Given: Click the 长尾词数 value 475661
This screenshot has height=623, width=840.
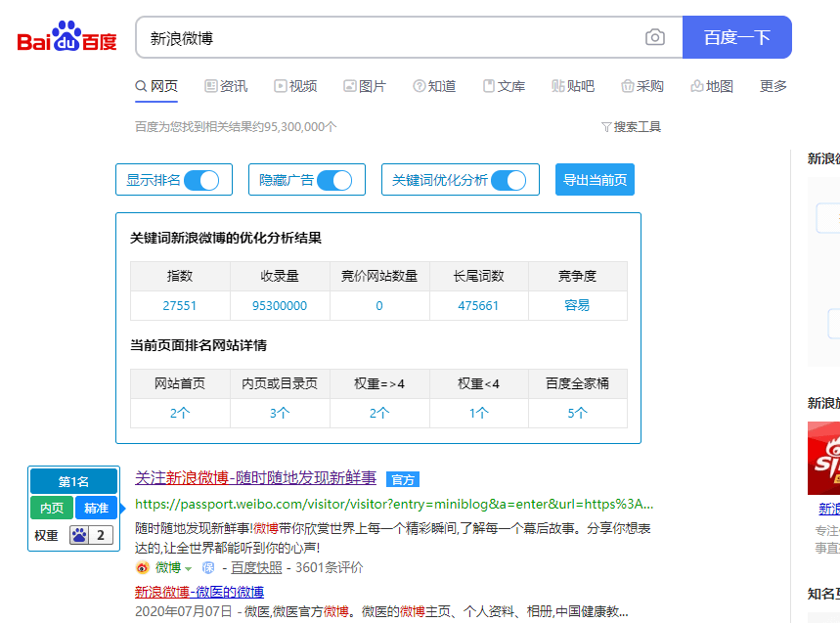Looking at the screenshot, I should tap(478, 306).
